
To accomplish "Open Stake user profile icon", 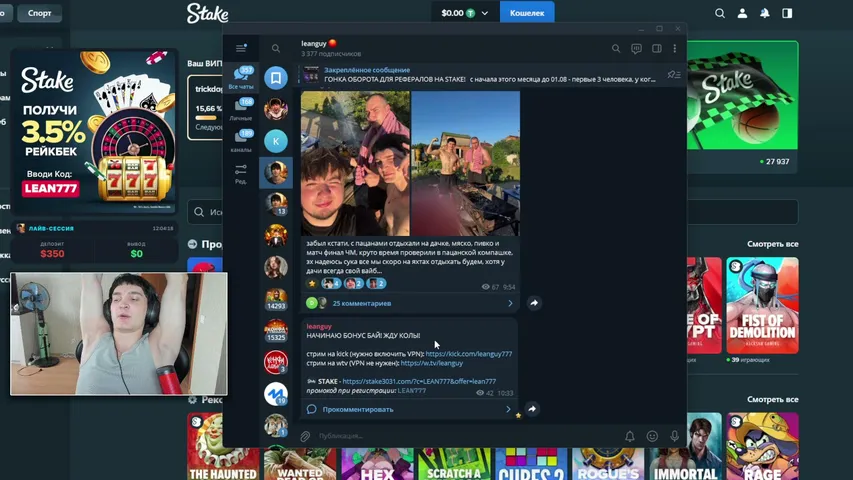I will pos(742,13).
